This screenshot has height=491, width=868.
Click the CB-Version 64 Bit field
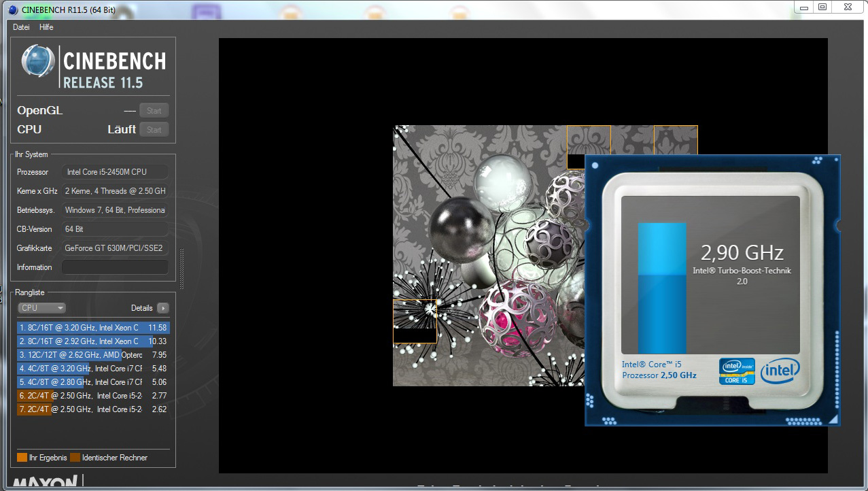(115, 229)
